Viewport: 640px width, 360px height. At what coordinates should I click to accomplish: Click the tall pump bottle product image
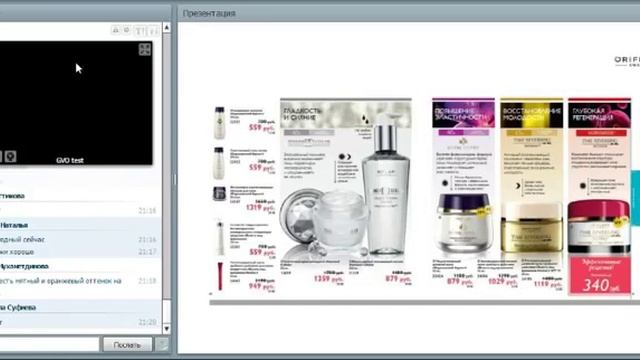click(385, 184)
